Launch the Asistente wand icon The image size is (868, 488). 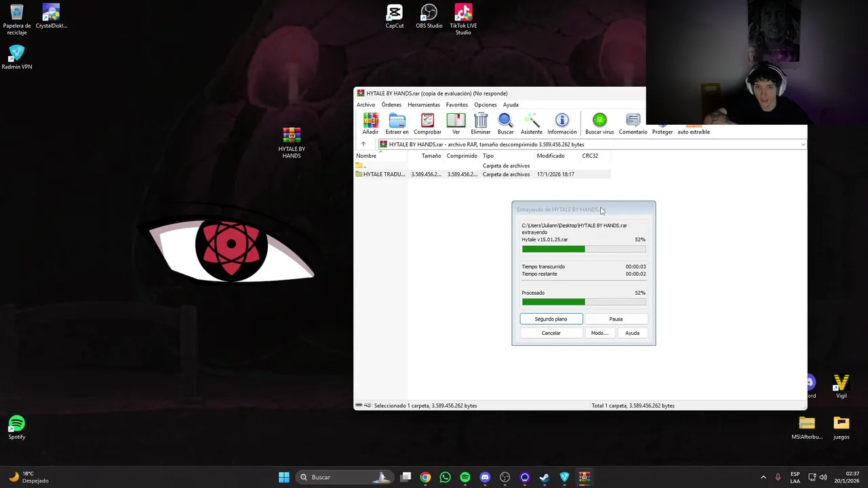pyautogui.click(x=532, y=123)
